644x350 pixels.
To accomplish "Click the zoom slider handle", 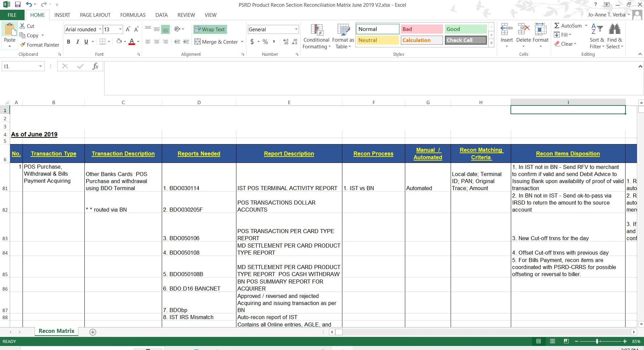I will (x=597, y=341).
